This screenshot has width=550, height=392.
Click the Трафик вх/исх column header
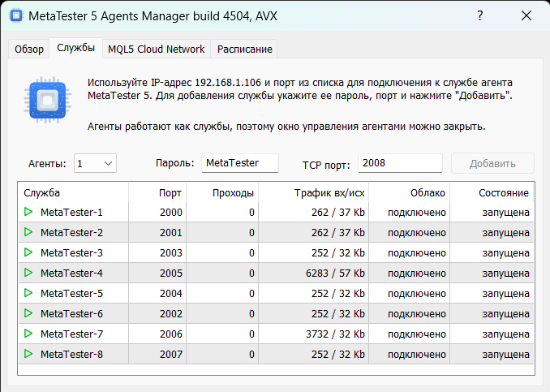[x=314, y=192]
